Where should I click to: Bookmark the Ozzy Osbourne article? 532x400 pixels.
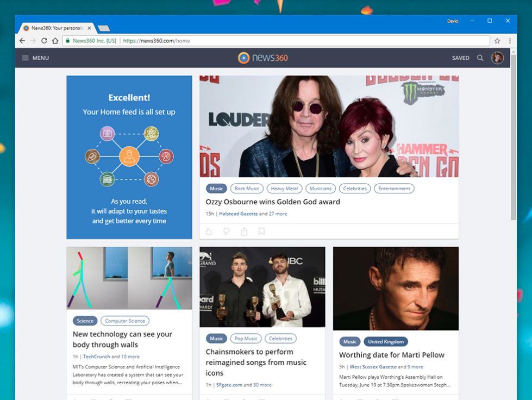[x=261, y=232]
